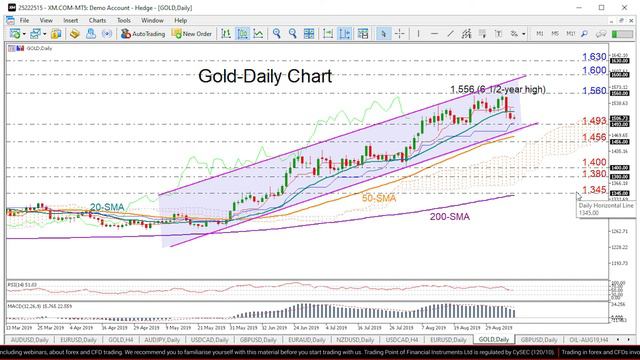Switch to the AUDJPY,Daily chart tab
The height and width of the screenshot is (360, 640).
(162, 340)
